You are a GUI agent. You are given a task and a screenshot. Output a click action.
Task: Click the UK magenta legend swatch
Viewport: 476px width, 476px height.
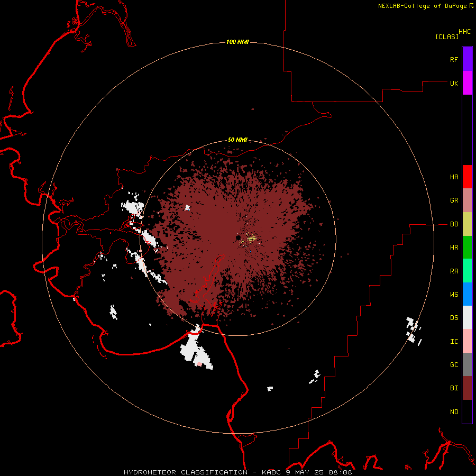[467, 83]
